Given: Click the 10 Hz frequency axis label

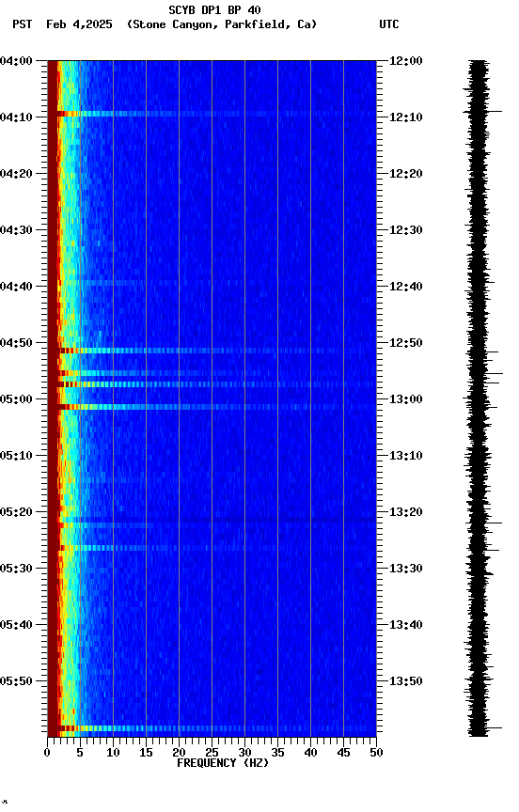Looking at the screenshot, I should coord(113,753).
